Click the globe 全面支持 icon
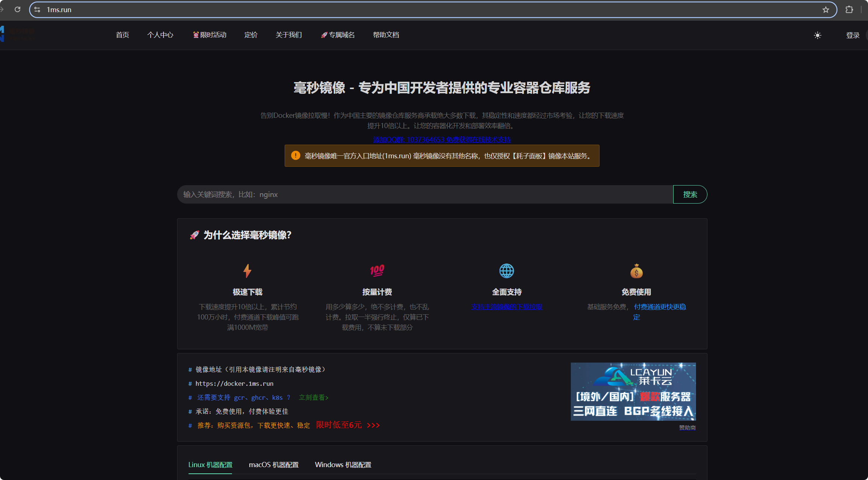This screenshot has height=480, width=868. [507, 271]
